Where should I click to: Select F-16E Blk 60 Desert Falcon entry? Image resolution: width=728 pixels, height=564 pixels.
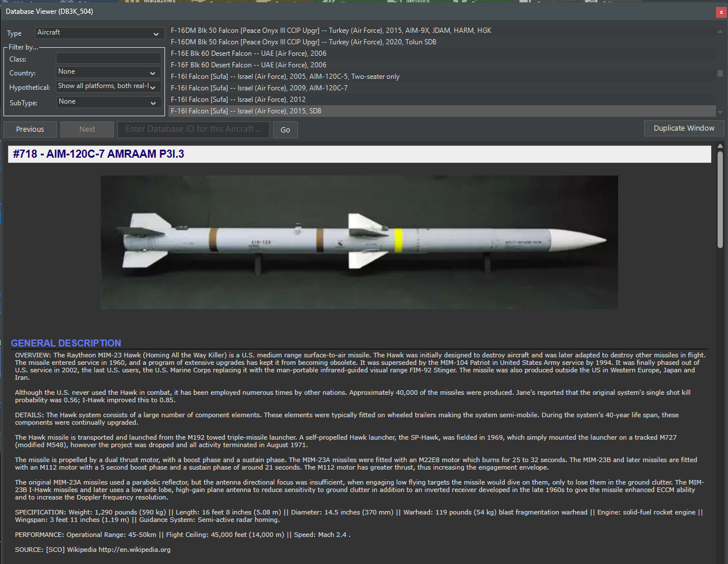[x=442, y=54]
